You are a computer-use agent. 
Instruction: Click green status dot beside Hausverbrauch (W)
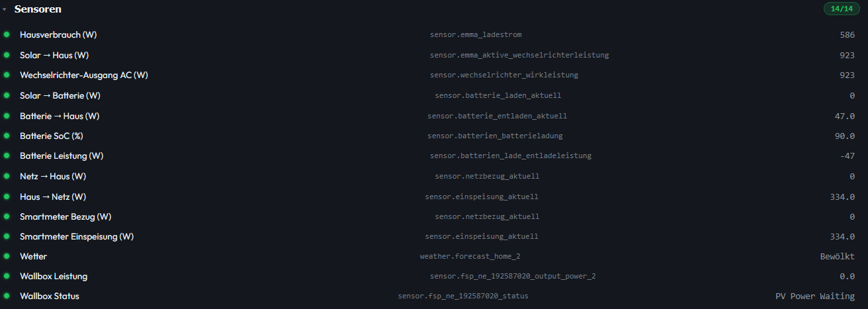point(7,34)
